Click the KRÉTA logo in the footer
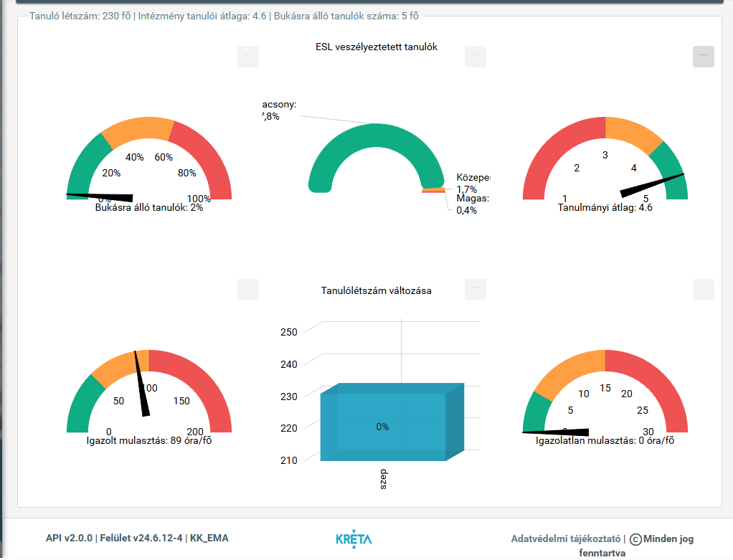Image resolution: width=733 pixels, height=560 pixels. pyautogui.click(x=354, y=539)
